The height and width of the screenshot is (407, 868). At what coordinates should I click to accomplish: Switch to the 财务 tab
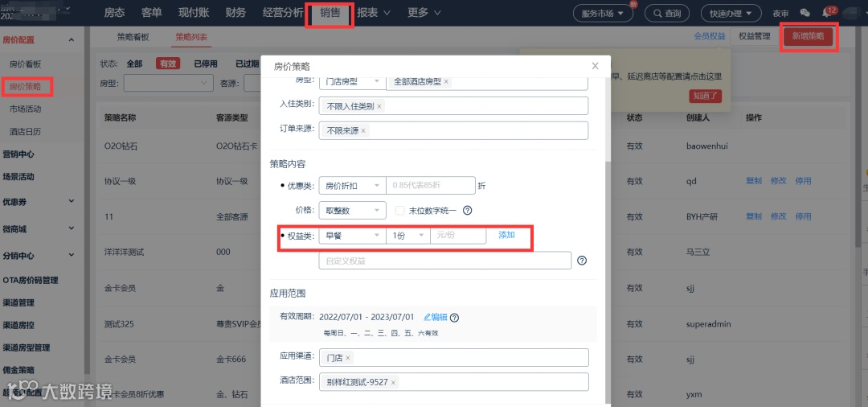[x=235, y=12]
